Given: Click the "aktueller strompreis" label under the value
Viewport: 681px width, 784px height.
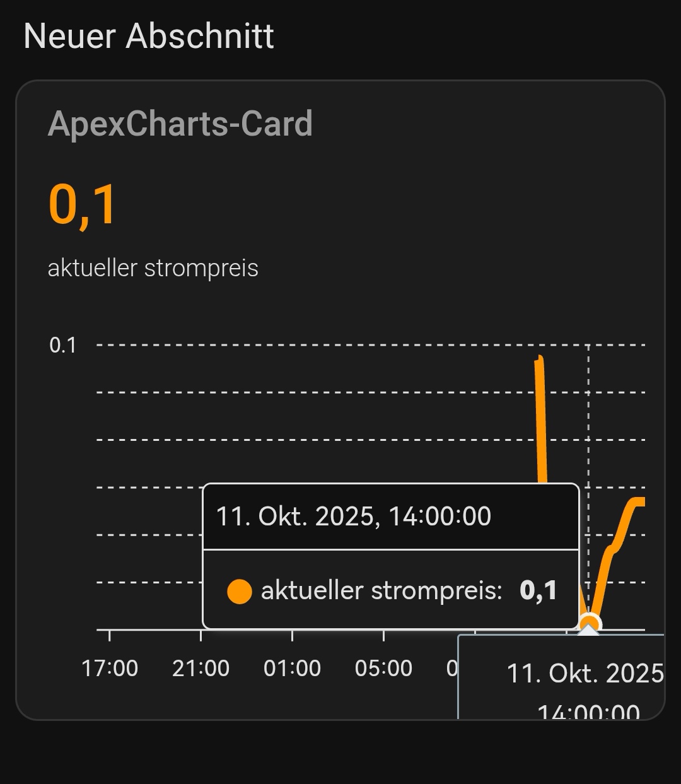Looking at the screenshot, I should [153, 268].
